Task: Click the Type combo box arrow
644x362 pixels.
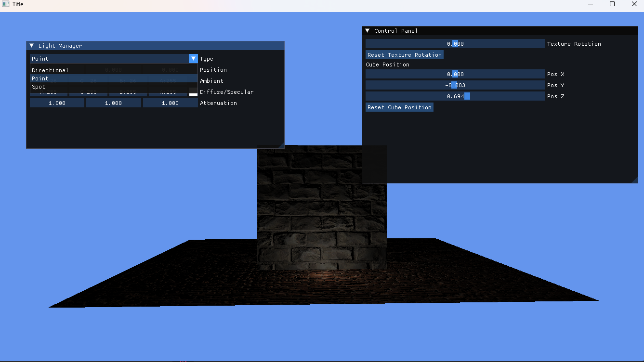Action: [193, 59]
